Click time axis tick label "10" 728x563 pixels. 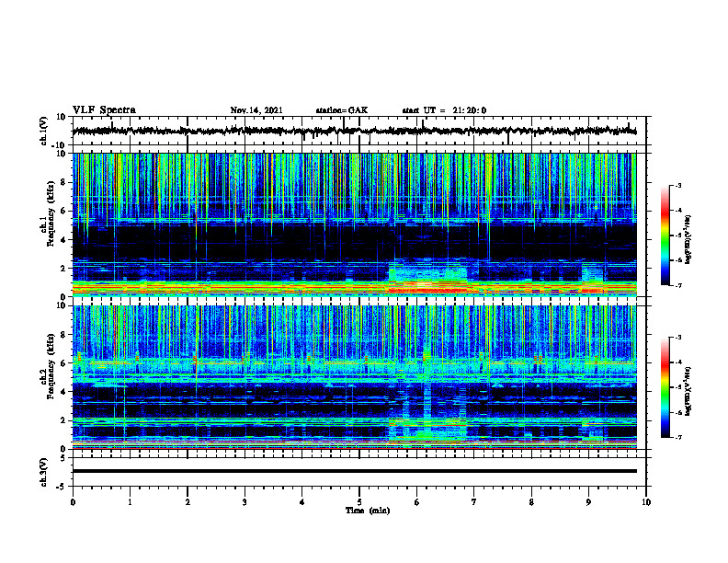[x=646, y=502]
